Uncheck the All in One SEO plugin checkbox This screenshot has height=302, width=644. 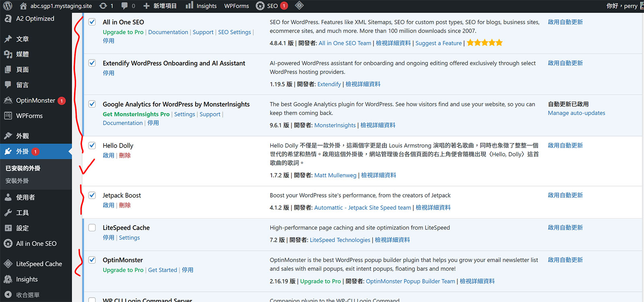point(92,22)
